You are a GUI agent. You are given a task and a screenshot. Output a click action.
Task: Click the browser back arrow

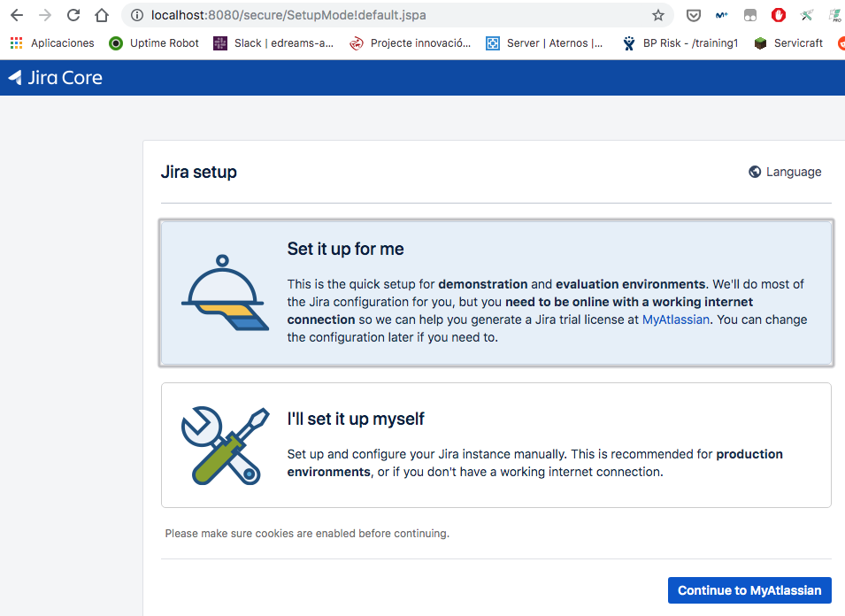(x=16, y=14)
